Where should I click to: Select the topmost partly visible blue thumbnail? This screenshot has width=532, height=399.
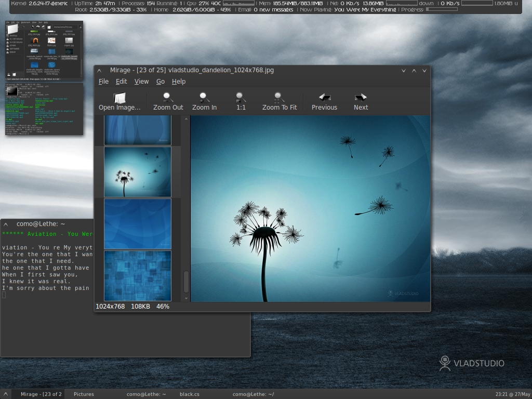point(137,130)
